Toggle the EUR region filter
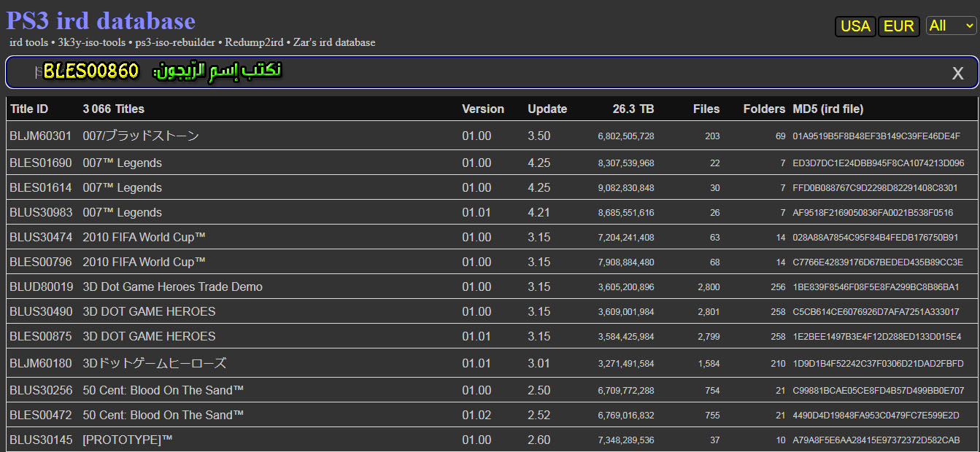This screenshot has width=980, height=452. [x=898, y=26]
